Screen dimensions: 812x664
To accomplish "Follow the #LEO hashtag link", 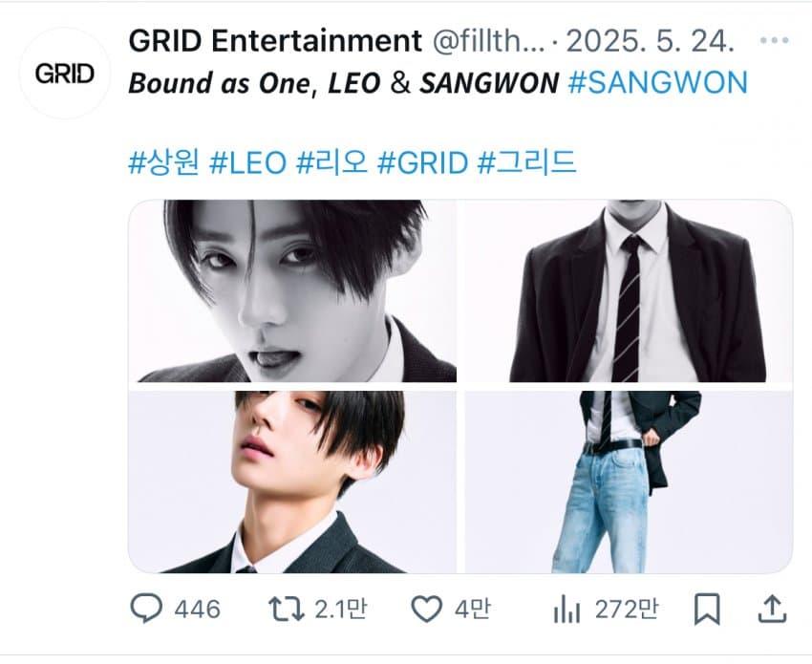I will pyautogui.click(x=247, y=162).
